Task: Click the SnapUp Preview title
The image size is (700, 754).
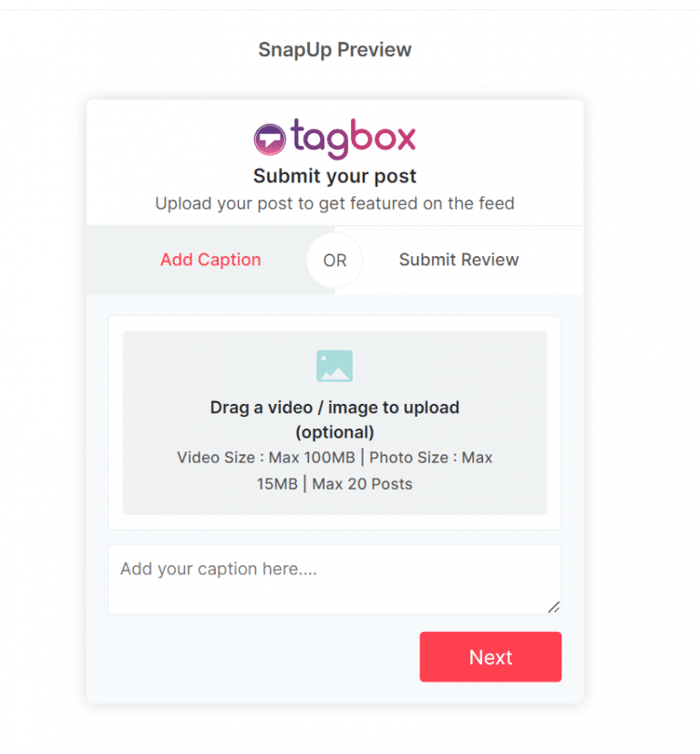Action: pos(335,49)
